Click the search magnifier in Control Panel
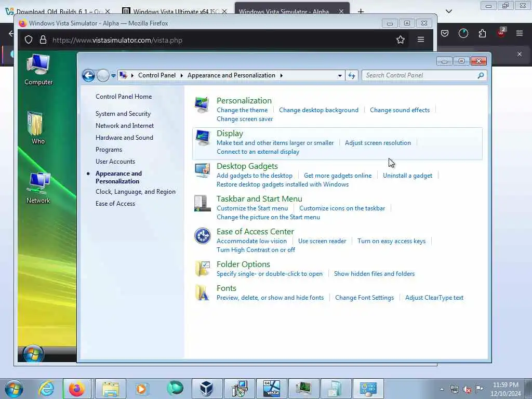The height and width of the screenshot is (399, 532). pos(481,75)
